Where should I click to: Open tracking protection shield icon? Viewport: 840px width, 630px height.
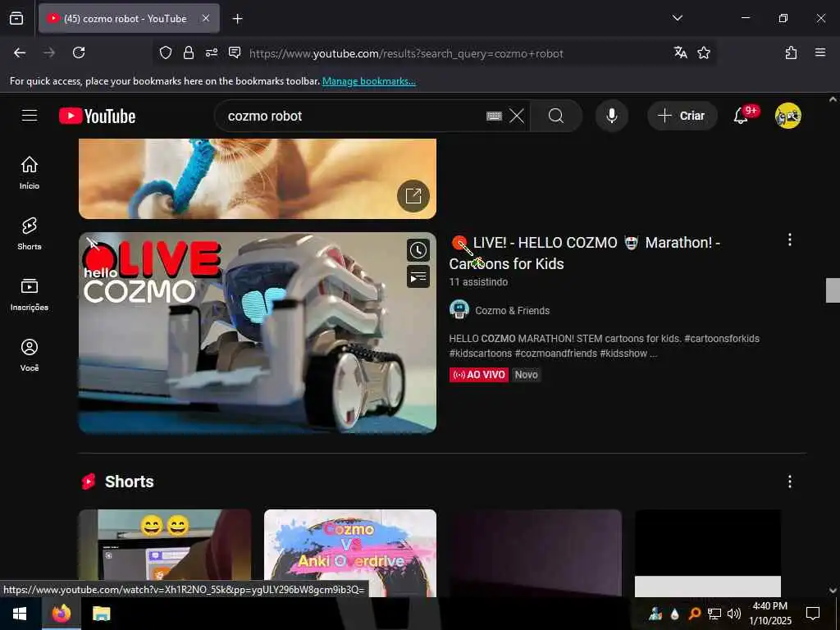(x=166, y=52)
